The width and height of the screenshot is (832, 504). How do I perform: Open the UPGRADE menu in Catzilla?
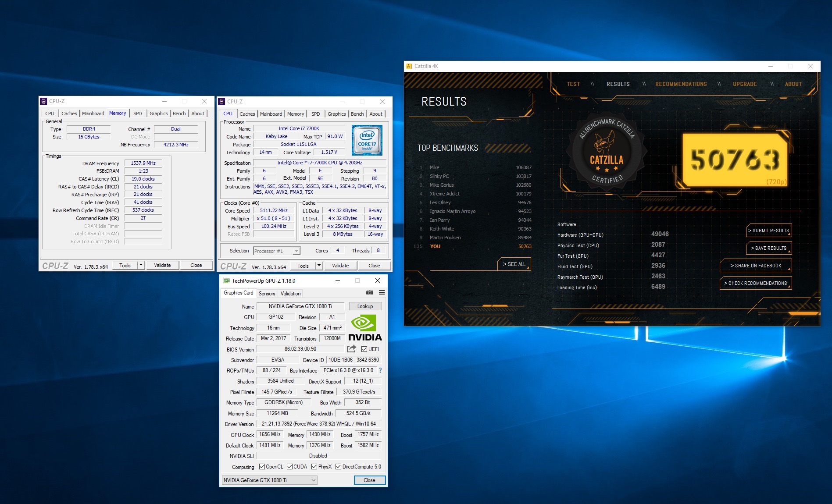(x=745, y=84)
